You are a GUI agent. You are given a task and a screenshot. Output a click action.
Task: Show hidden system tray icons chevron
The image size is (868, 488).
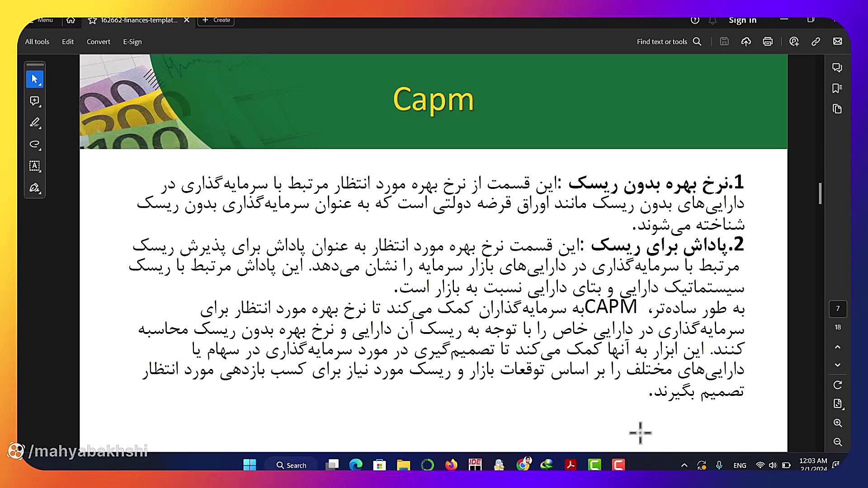click(x=684, y=465)
